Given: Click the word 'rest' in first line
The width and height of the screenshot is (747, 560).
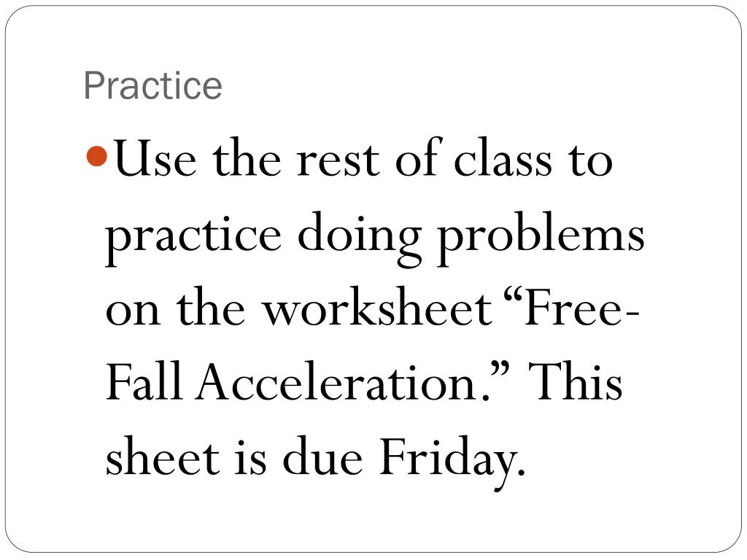Looking at the screenshot, I should point(338,161).
